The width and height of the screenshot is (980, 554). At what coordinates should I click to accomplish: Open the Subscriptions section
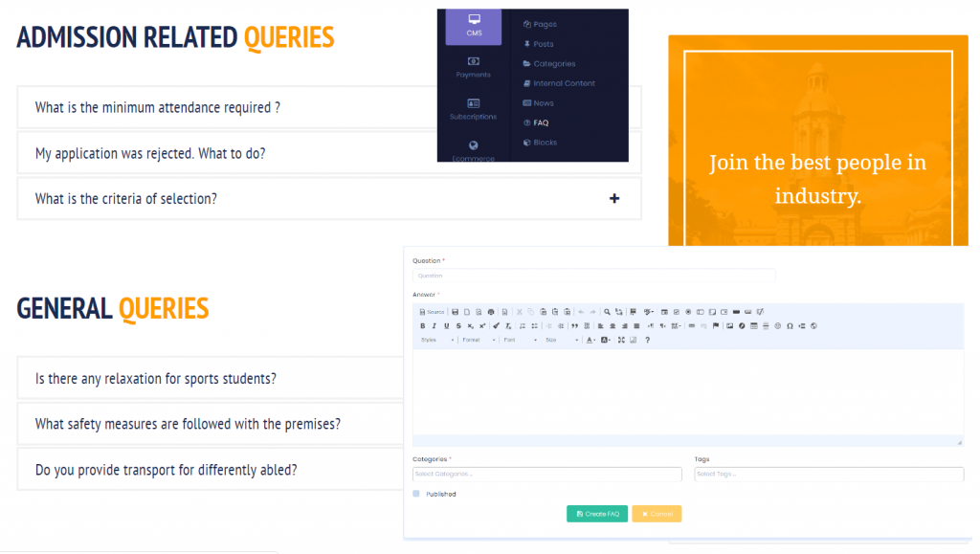pyautogui.click(x=472, y=113)
